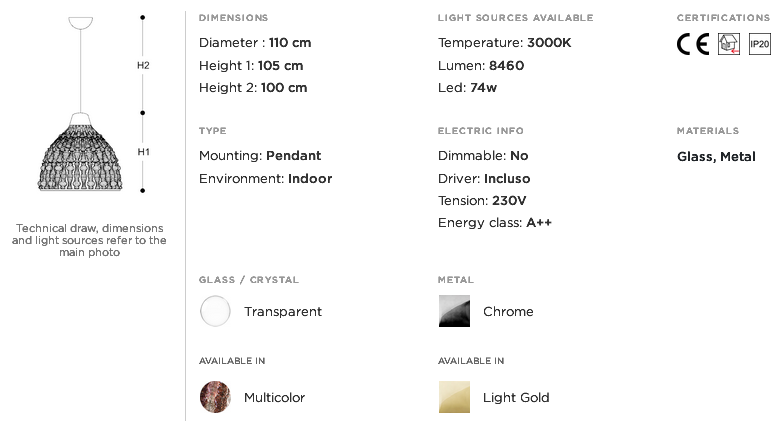The height and width of the screenshot is (421, 783).
Task: Click the H1 height label on drawing
Action: (143, 152)
